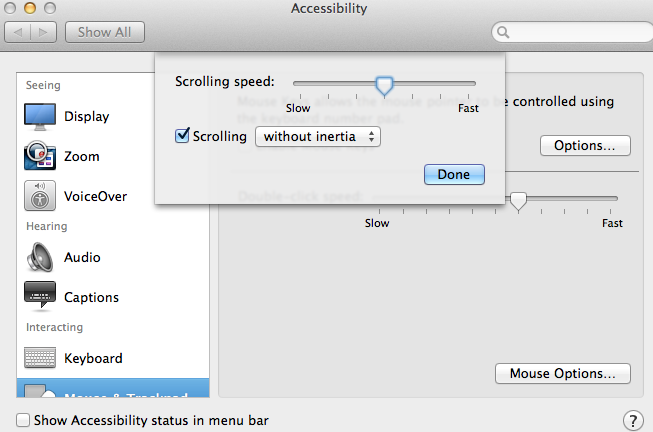Open the Display accessibility icon

(39, 117)
